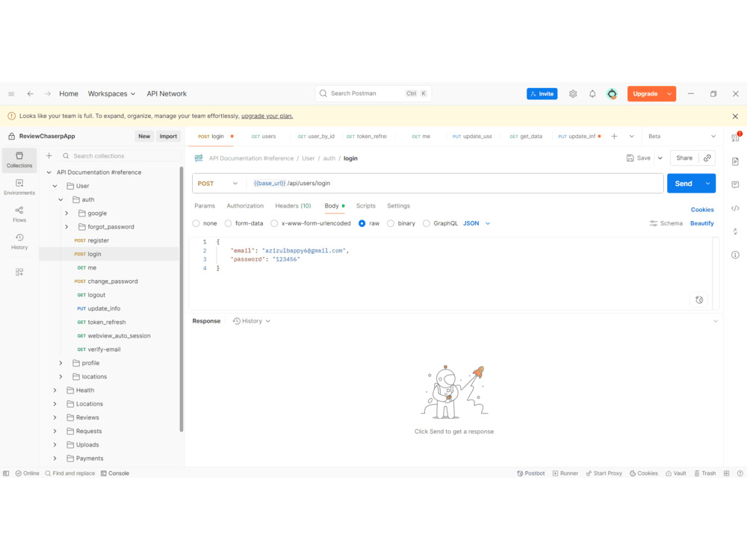Select the none body type
747x560 pixels.
coord(196,223)
